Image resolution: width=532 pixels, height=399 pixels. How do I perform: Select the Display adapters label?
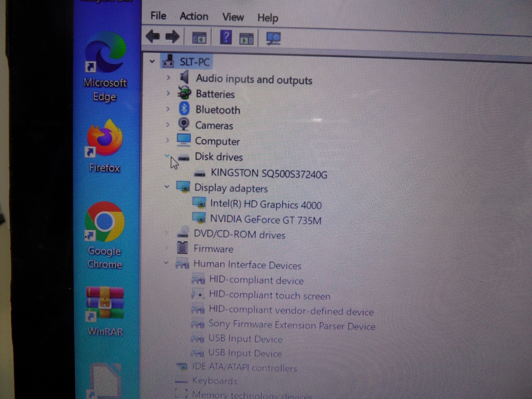(x=231, y=188)
